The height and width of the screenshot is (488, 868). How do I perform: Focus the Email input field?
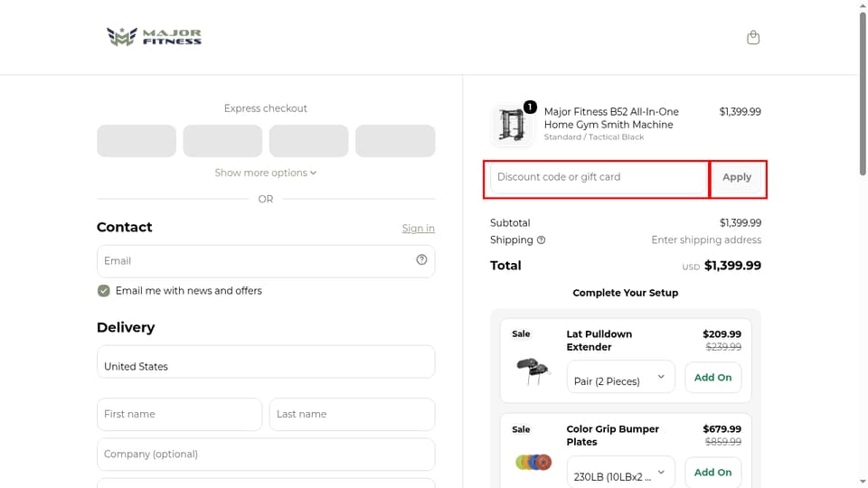tap(266, 261)
